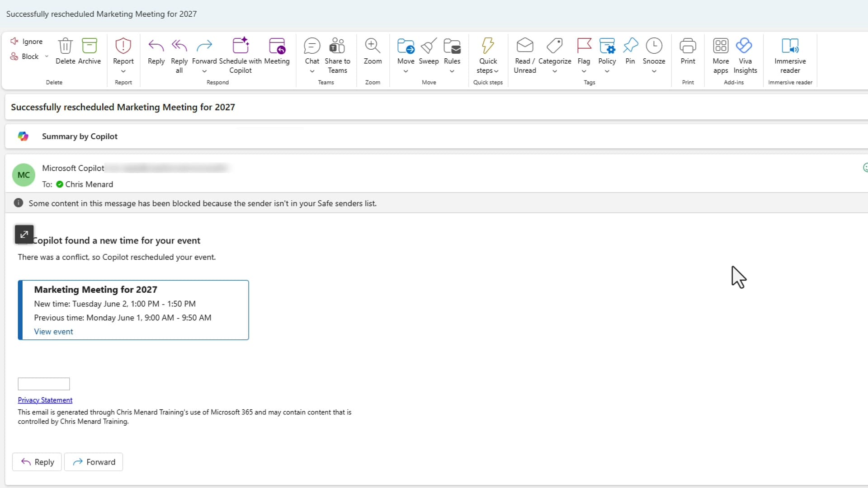Snooze the message with clock icon
The width and height of the screenshot is (868, 488).
pyautogui.click(x=654, y=46)
